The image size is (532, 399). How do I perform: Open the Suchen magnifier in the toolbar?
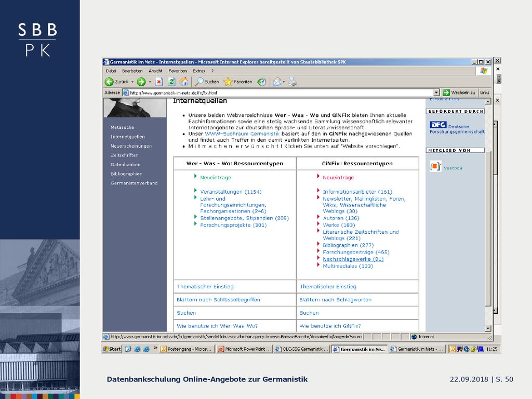tap(207, 82)
